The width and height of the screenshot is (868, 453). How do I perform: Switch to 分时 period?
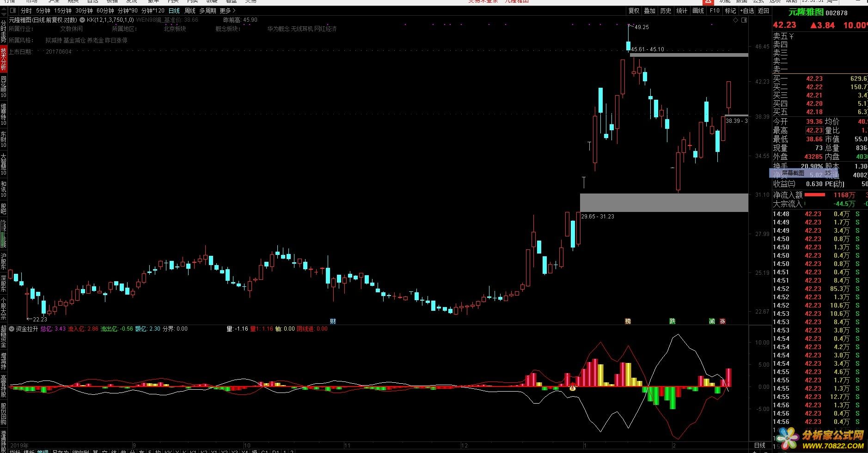tap(26, 10)
